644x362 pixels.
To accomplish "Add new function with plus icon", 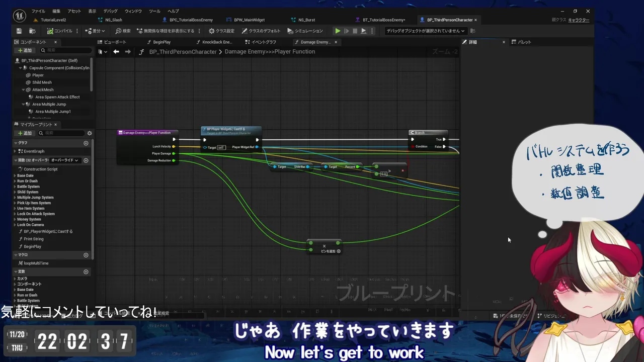I will click(x=86, y=160).
